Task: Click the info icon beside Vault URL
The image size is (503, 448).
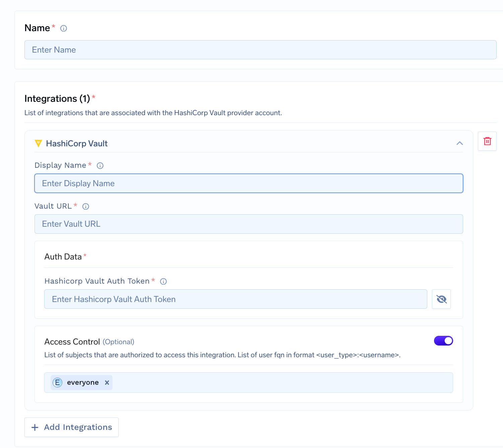Action: click(x=86, y=207)
